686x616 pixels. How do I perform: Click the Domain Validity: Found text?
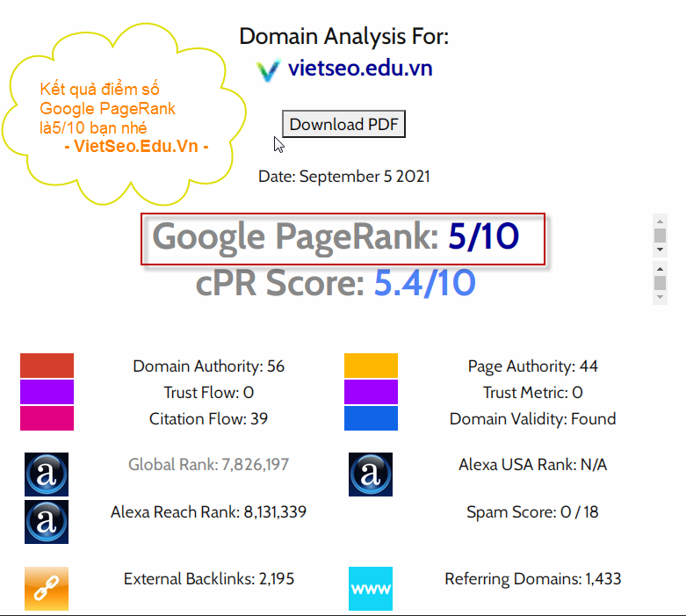tap(533, 418)
